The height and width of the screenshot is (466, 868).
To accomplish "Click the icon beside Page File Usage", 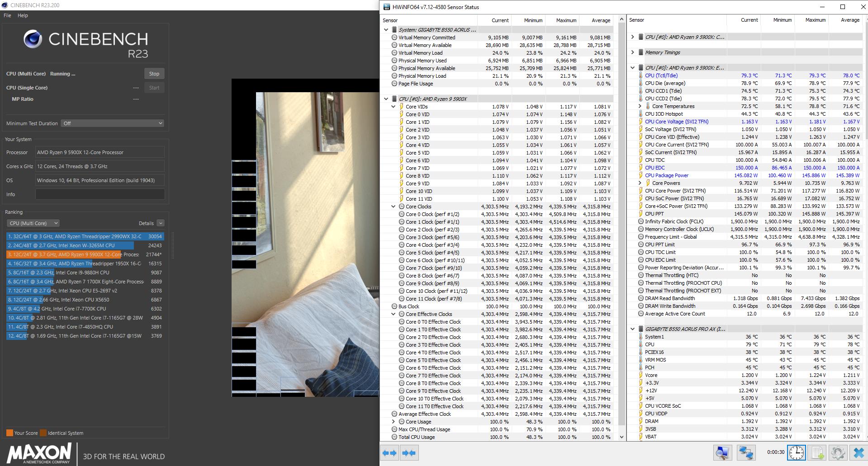I will click(394, 84).
